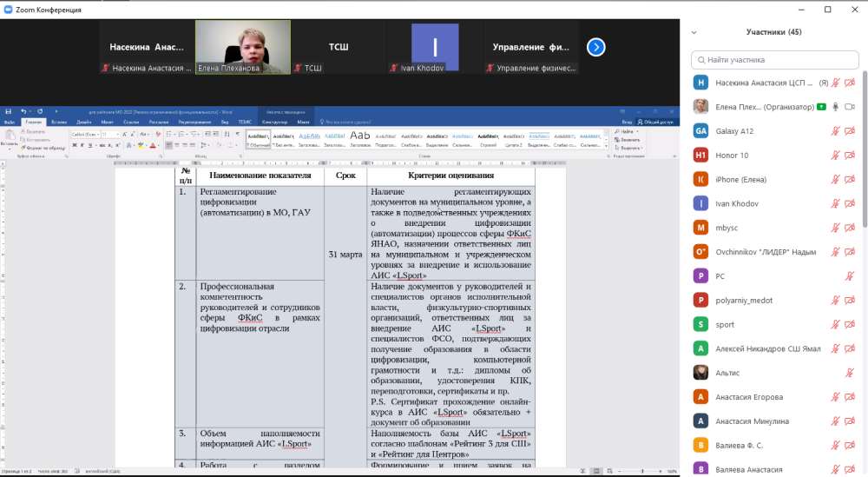Insert a bulleted list in Word

pos(170,134)
